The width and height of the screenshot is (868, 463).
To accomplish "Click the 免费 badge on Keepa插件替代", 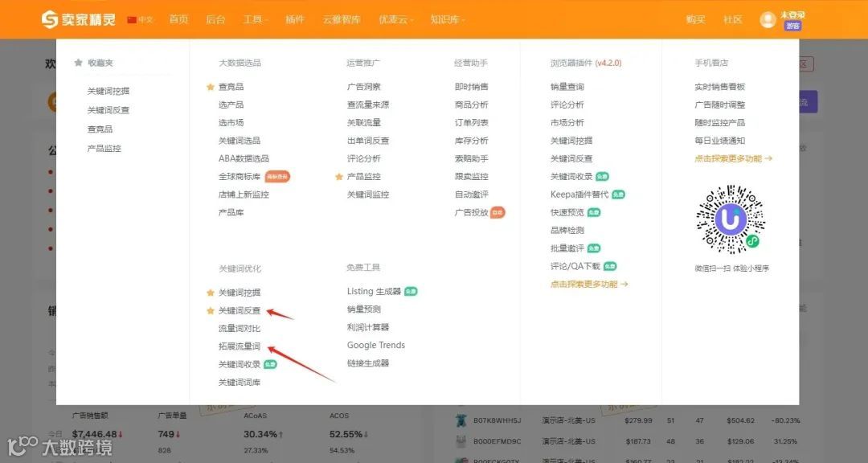I will [618, 195].
